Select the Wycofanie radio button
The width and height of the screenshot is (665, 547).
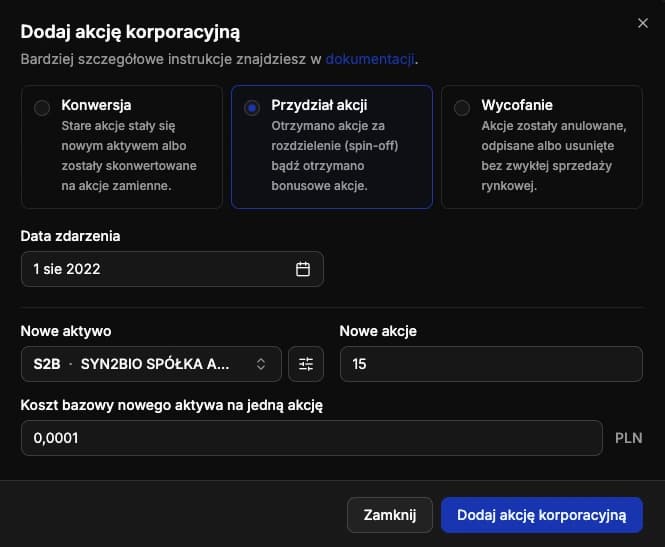[x=462, y=108]
